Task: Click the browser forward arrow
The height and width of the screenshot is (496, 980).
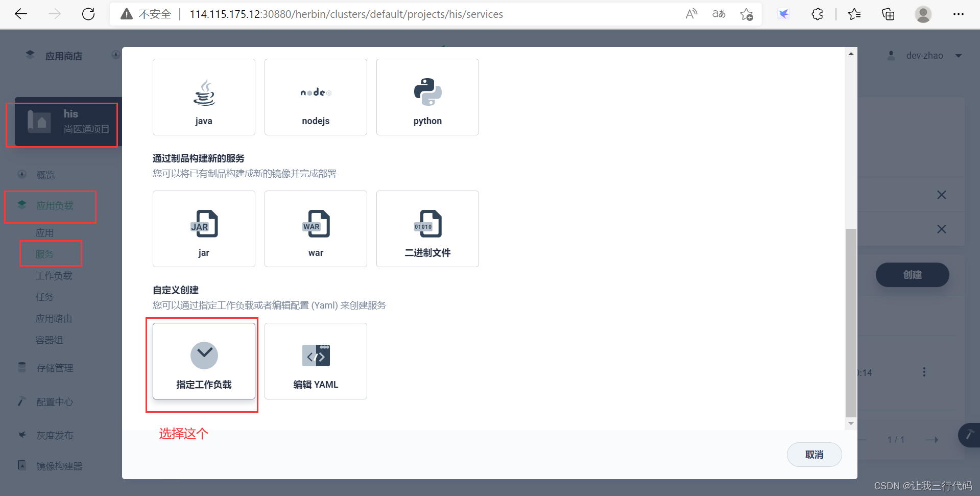Action: (x=55, y=14)
